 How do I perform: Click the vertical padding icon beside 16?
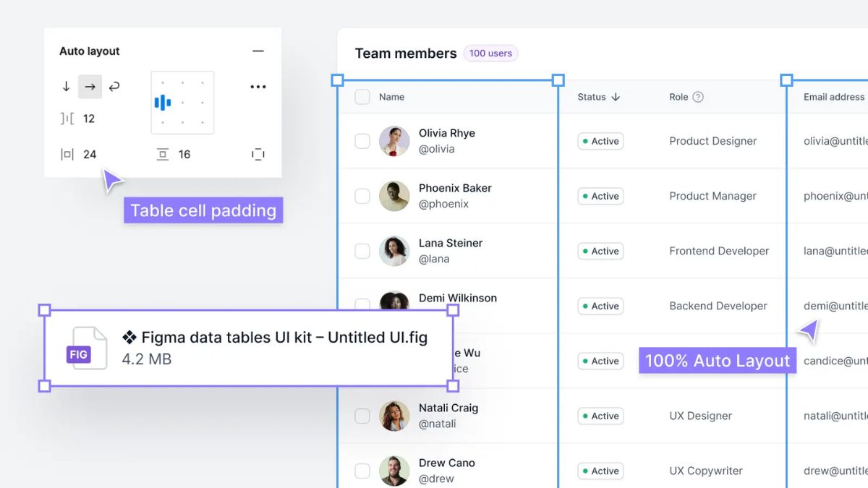tap(162, 154)
